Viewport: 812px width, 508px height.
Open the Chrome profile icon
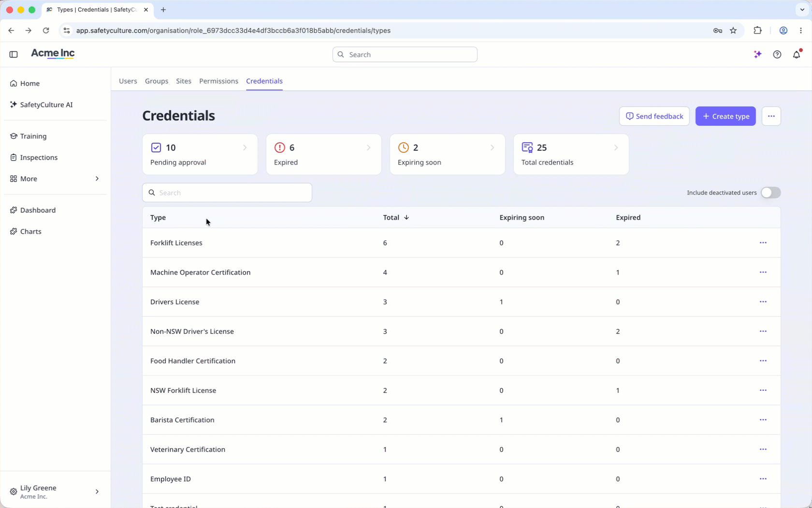(x=783, y=30)
